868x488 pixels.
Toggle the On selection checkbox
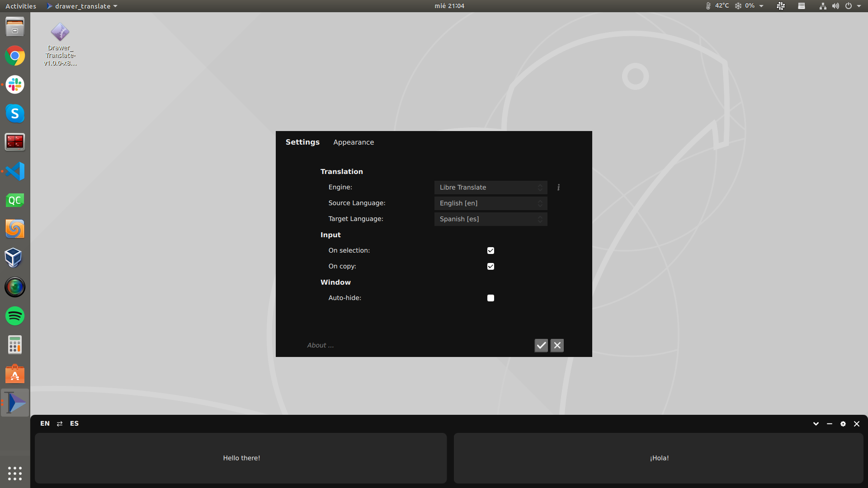491,250
